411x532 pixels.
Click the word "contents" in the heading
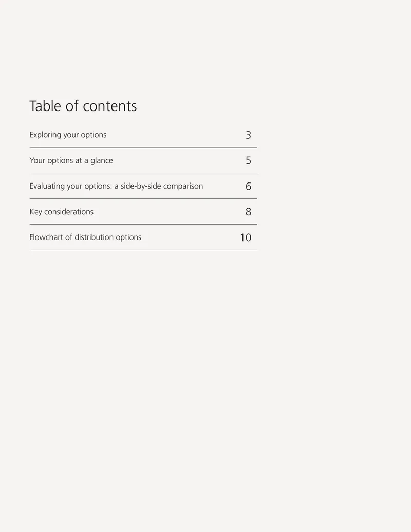(110, 106)
